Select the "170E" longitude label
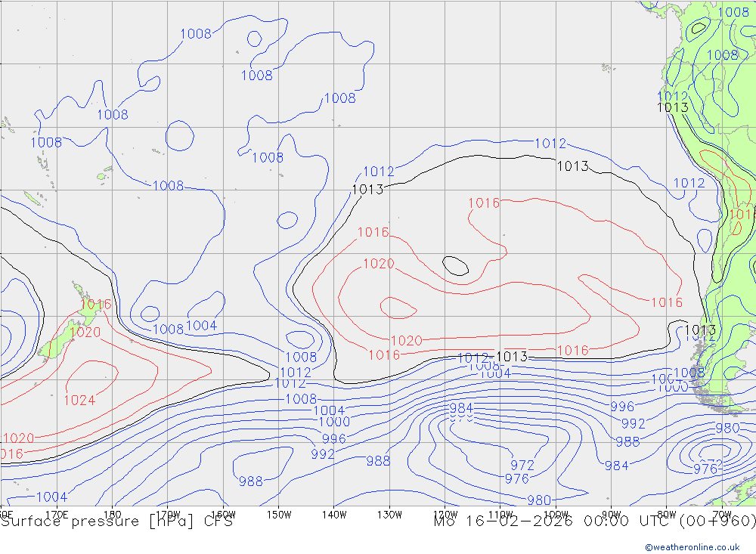 (57, 515)
